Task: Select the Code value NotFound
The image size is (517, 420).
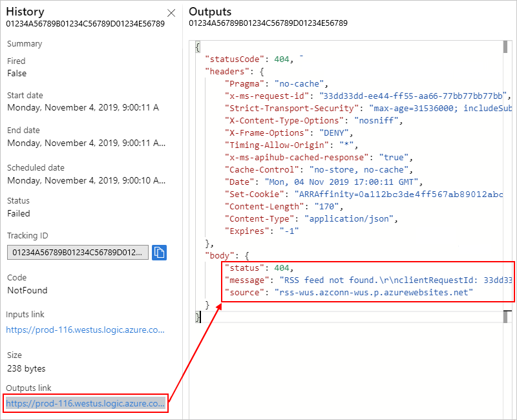Action: [27, 290]
